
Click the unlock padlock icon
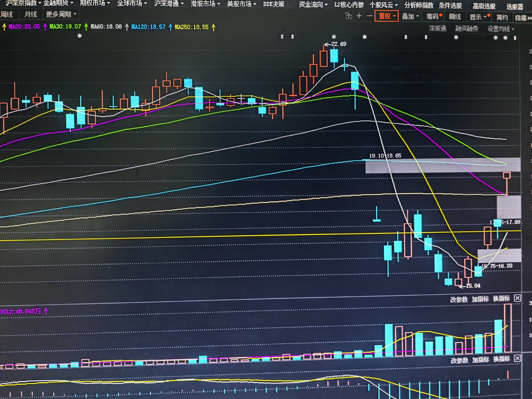coord(348,16)
